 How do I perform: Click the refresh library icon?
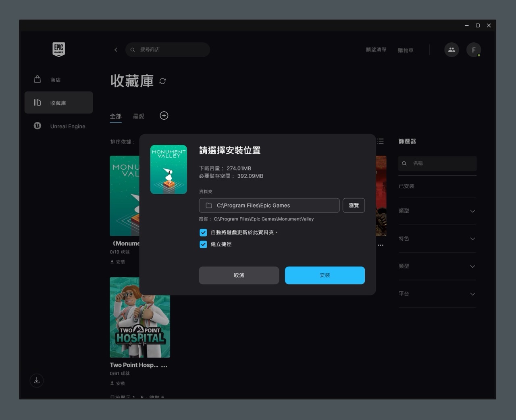[x=162, y=81]
